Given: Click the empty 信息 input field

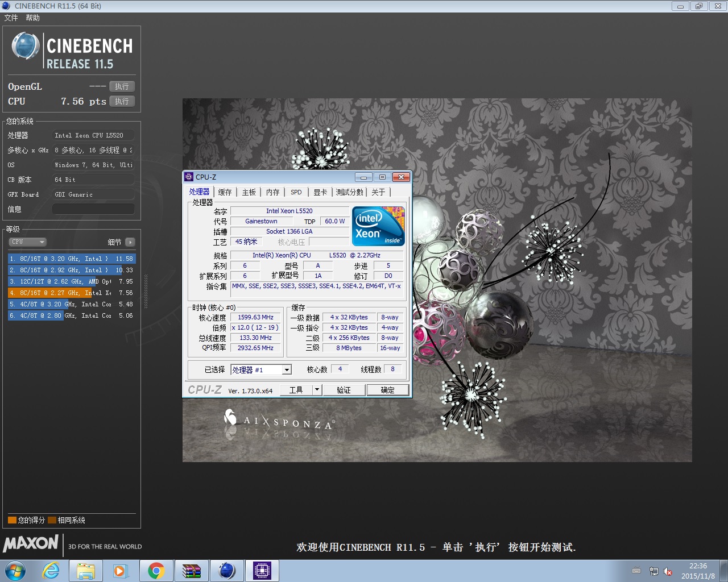Looking at the screenshot, I should (x=93, y=209).
